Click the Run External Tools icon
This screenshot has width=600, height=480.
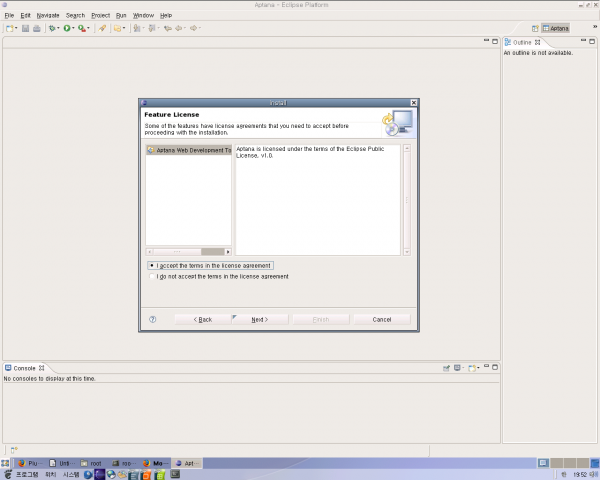pos(82,28)
